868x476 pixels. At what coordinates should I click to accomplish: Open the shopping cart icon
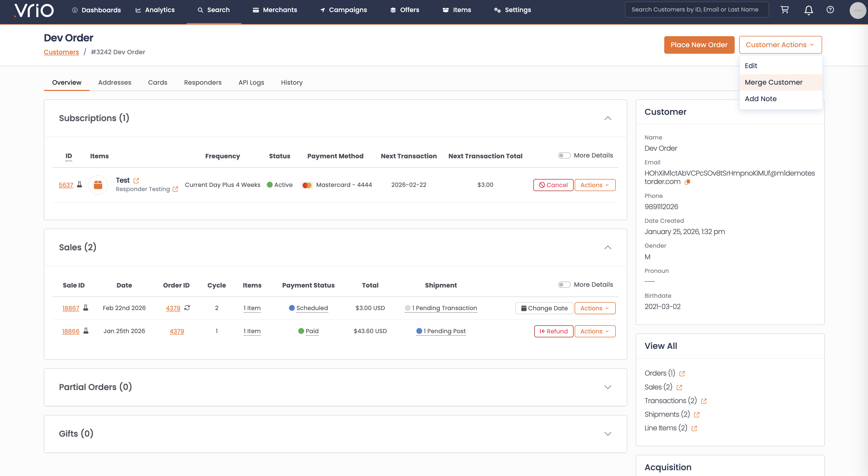(x=784, y=10)
